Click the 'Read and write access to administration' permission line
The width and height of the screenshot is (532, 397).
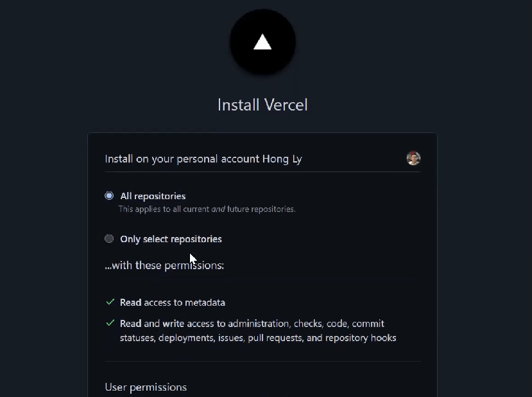click(252, 324)
